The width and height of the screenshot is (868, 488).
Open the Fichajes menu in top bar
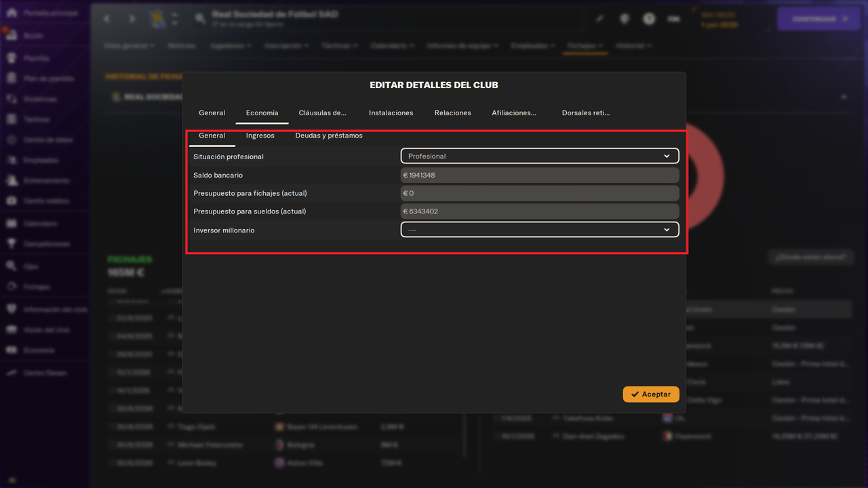(585, 46)
